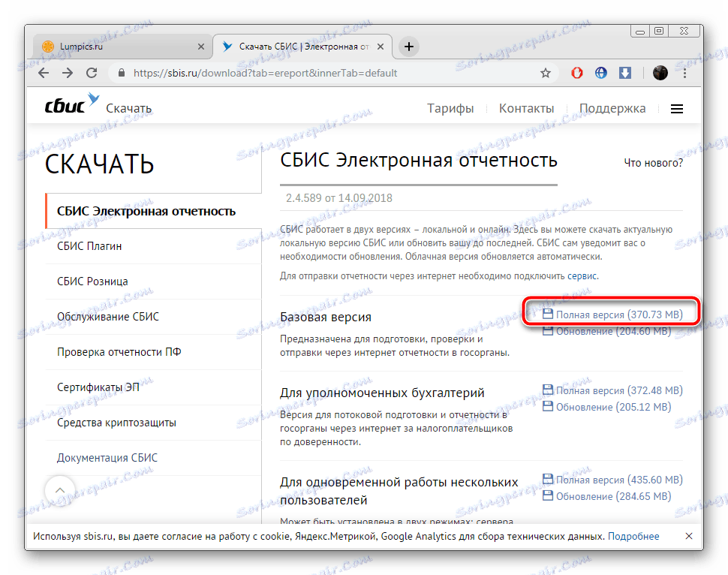Viewport: 728px width, 575px height.
Task: Open Контакты in header navigation
Action: [x=527, y=109]
